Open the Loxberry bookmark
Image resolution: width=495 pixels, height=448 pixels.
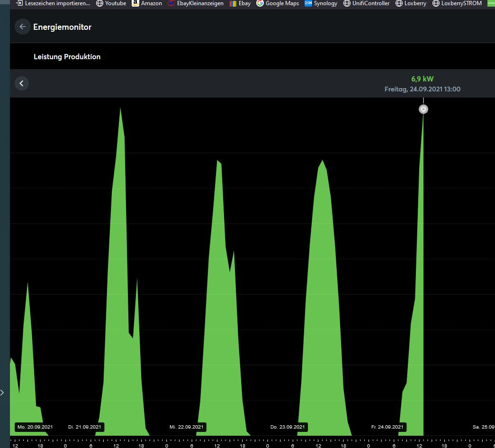(x=411, y=3)
